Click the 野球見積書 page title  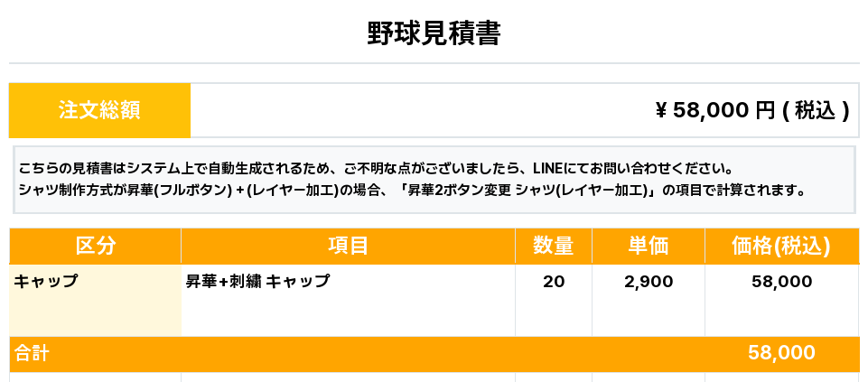(434, 33)
